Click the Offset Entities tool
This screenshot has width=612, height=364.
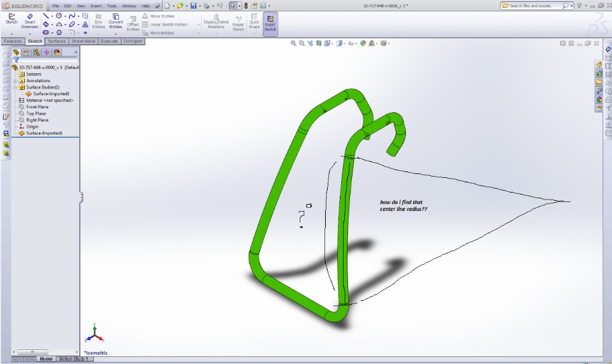click(x=133, y=24)
